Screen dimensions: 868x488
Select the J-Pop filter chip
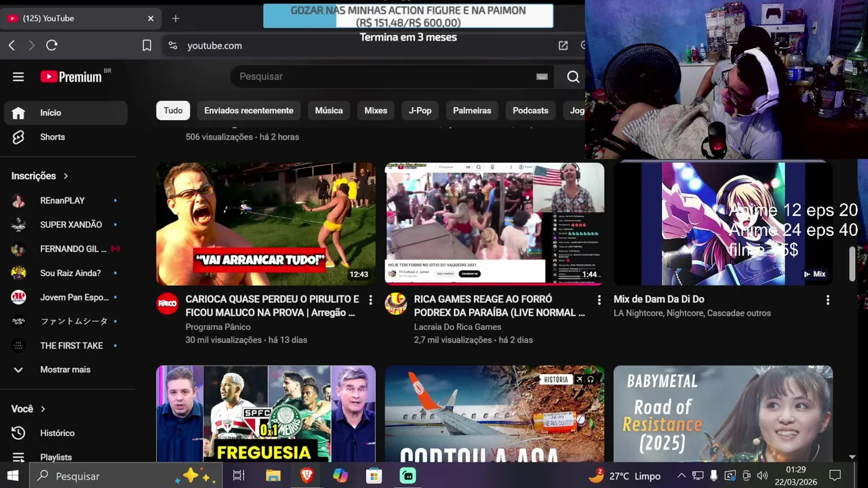420,110
